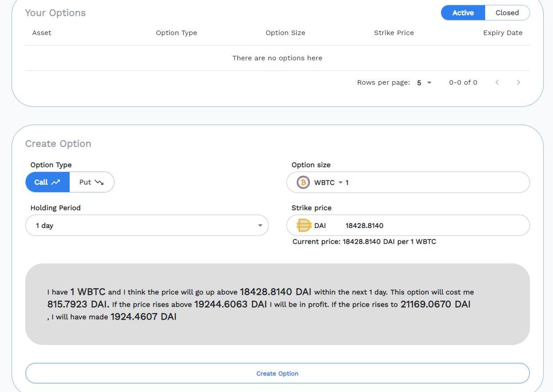
Task: Go to the previous options page
Action: pyautogui.click(x=497, y=82)
